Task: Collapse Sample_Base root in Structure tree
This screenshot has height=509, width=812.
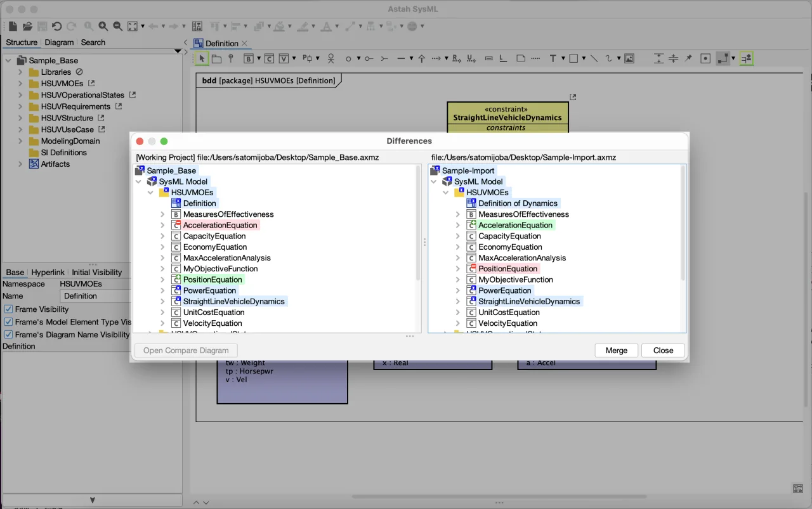Action: pyautogui.click(x=8, y=61)
